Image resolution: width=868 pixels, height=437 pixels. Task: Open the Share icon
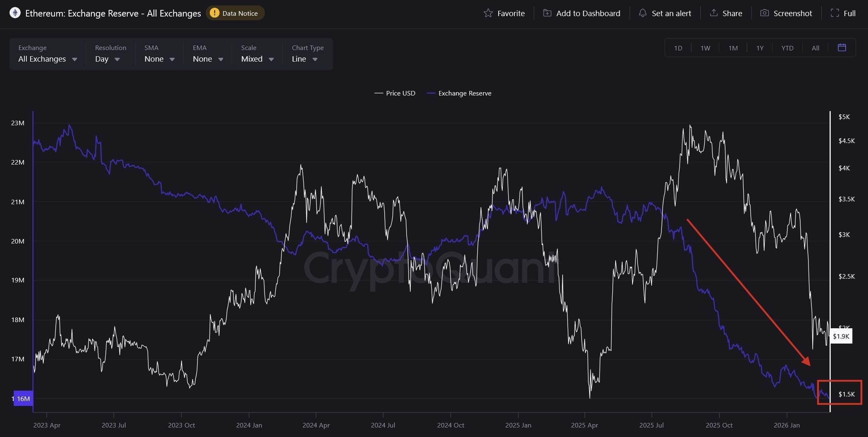713,13
